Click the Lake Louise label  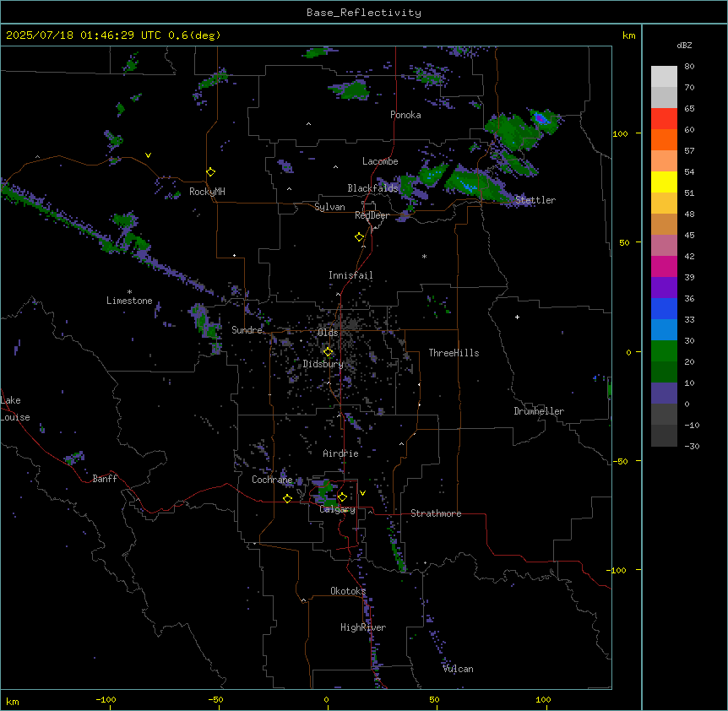tap(15, 409)
